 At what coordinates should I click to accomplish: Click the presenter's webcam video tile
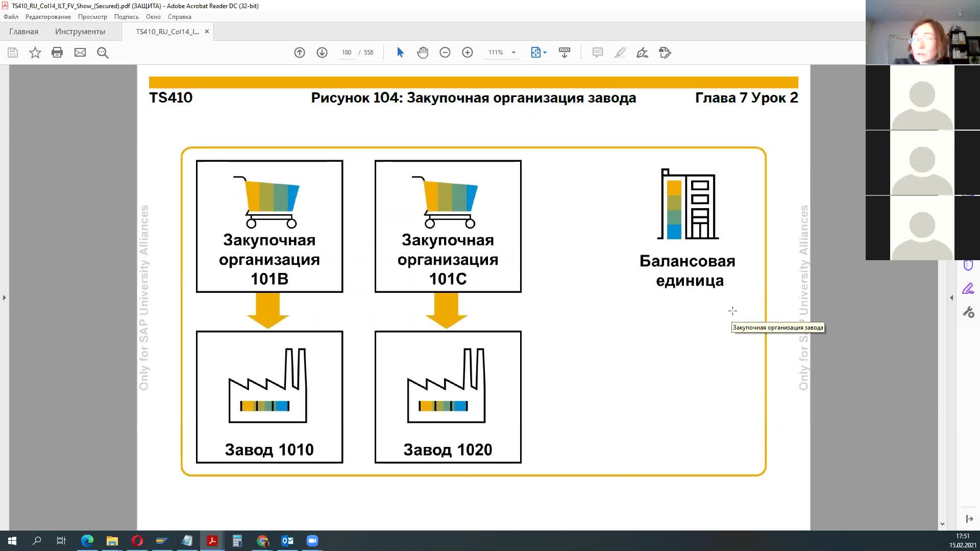(x=923, y=32)
